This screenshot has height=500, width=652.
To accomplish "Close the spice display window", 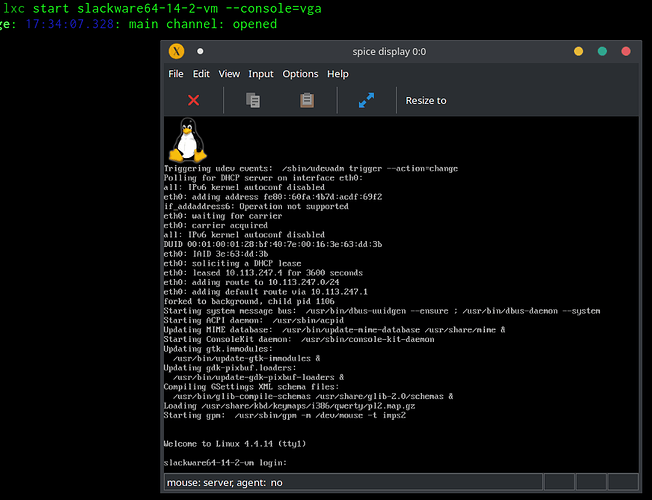I will [626, 51].
